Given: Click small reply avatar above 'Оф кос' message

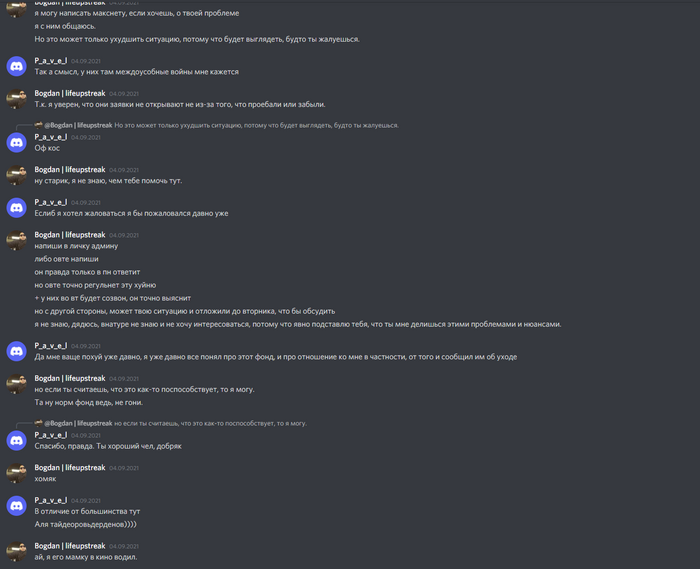Looking at the screenshot, I should (x=39, y=125).
